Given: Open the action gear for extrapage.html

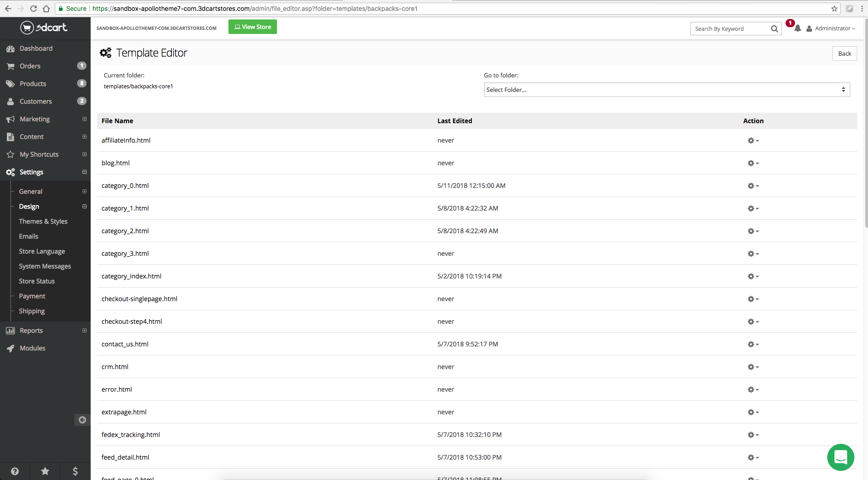Looking at the screenshot, I should pos(753,412).
